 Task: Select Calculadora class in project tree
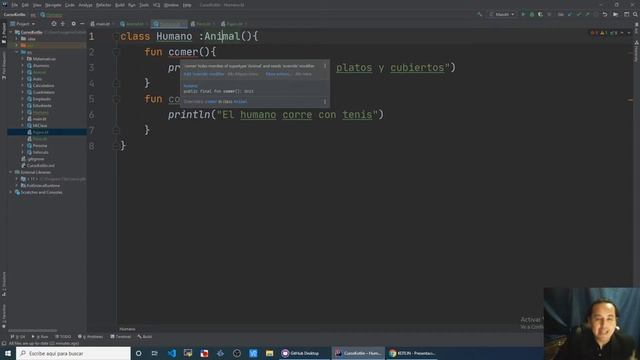(x=43, y=86)
